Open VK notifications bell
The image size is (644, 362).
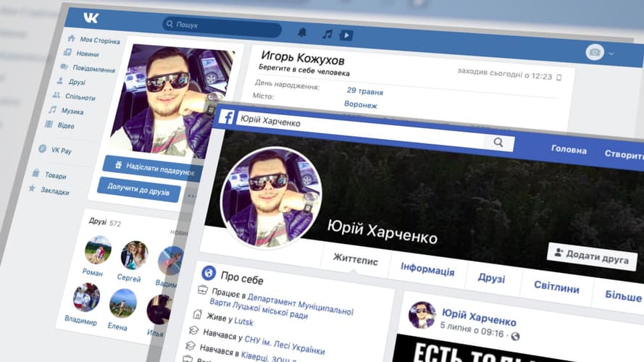[x=302, y=33]
